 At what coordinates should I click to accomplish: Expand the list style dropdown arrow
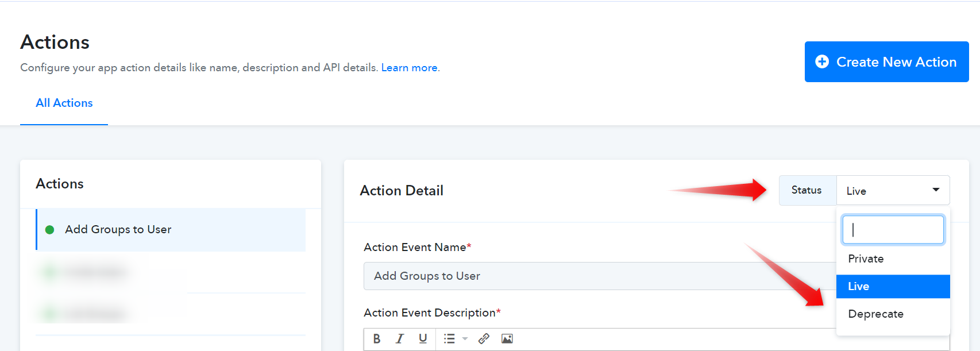point(465,339)
